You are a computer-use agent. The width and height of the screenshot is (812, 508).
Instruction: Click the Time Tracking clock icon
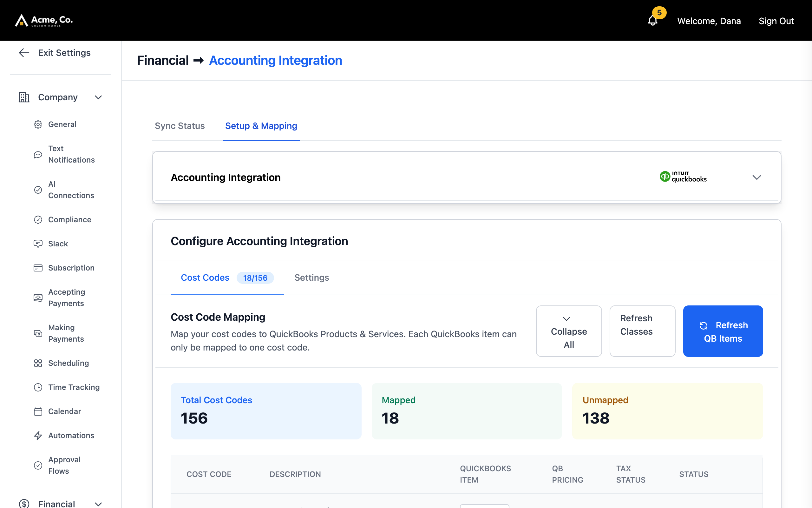[38, 387]
